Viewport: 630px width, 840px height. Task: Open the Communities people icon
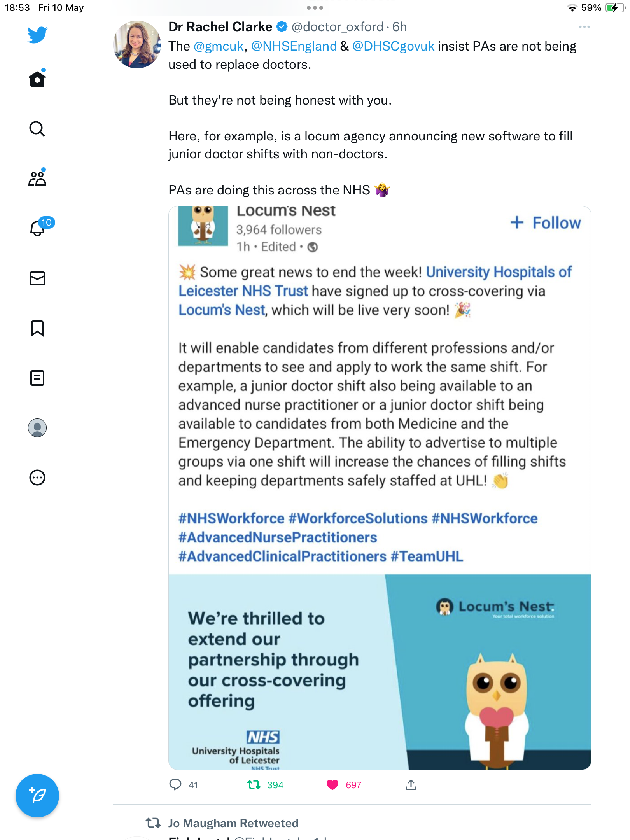(x=37, y=178)
